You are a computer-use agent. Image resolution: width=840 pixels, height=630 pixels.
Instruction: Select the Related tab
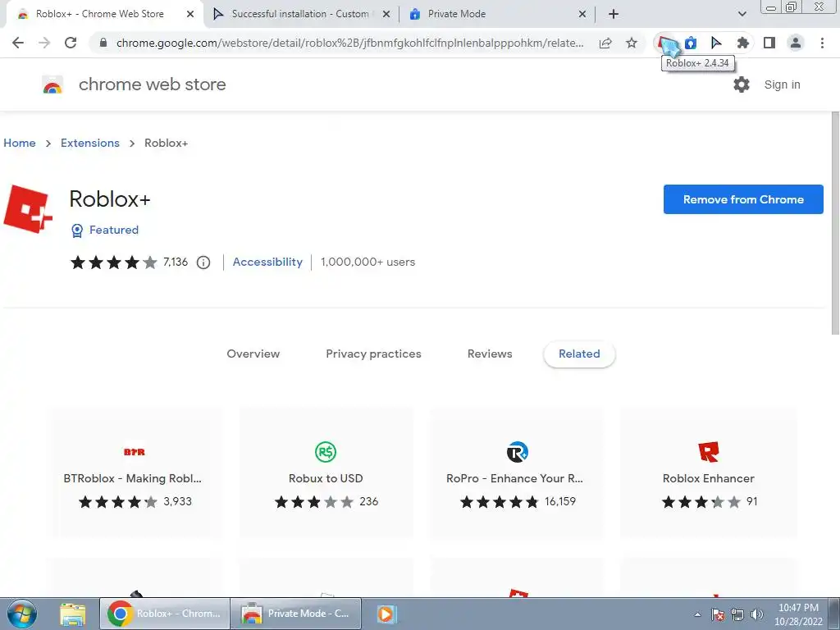579,354
